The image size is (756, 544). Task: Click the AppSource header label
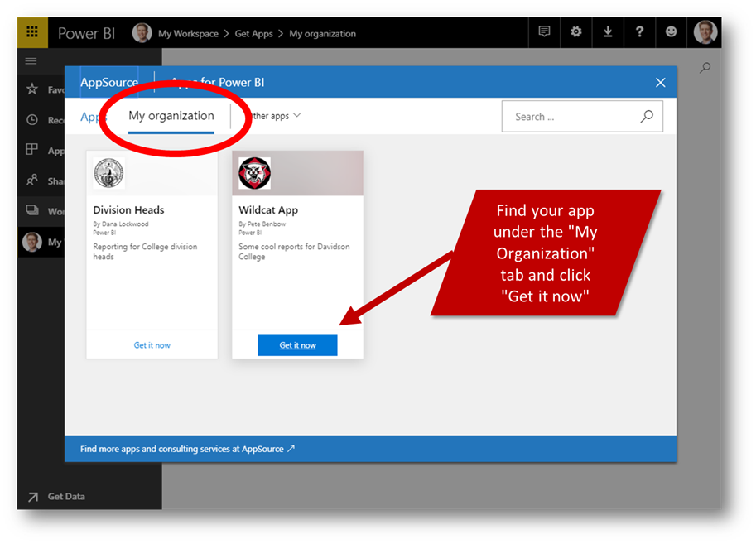[x=109, y=83]
